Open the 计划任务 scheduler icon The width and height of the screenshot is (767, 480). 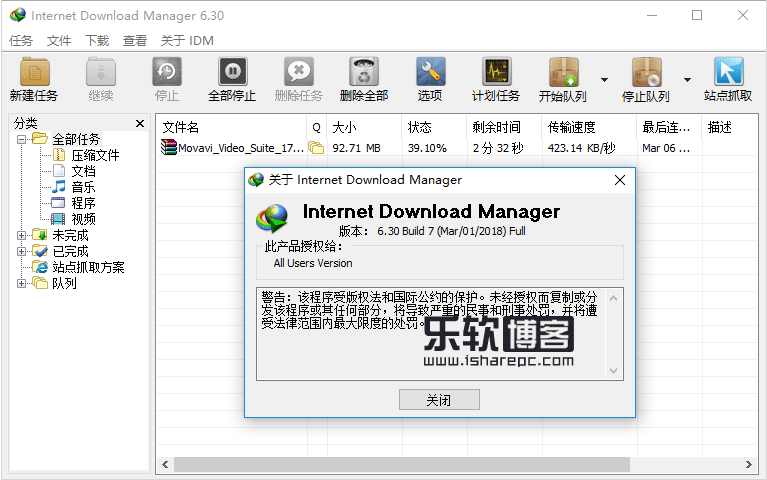pos(496,72)
